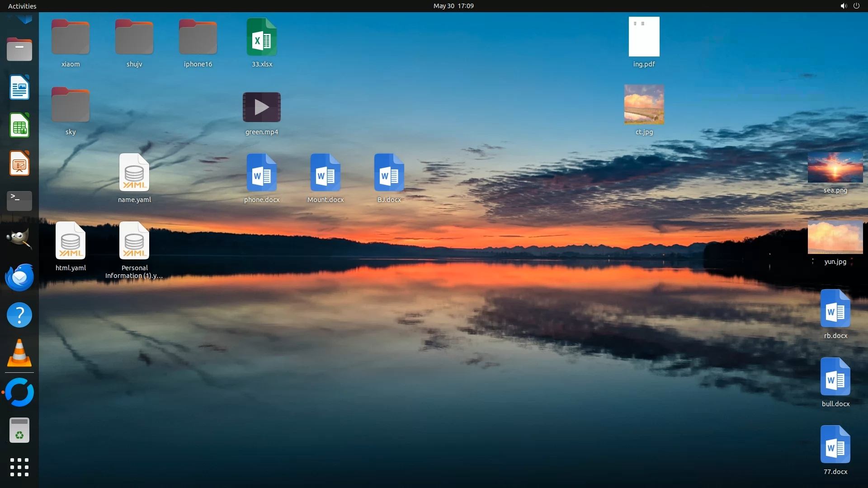868x488 pixels.
Task: Open the Trash in the dock
Action: click(19, 430)
